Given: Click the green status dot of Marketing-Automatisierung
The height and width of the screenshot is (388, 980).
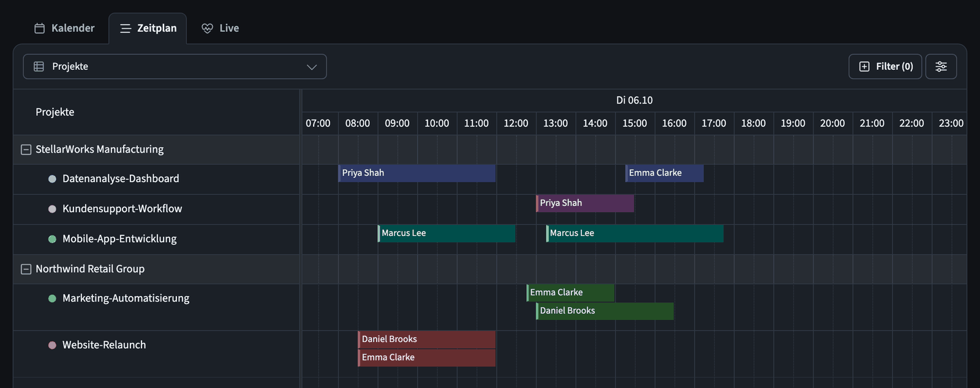Looking at the screenshot, I should click(x=52, y=299).
